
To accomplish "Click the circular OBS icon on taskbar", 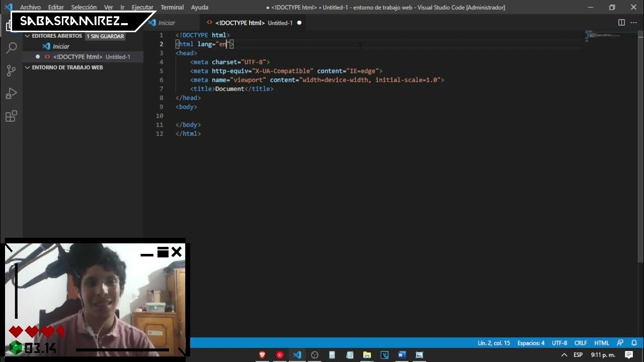I will pos(314,355).
